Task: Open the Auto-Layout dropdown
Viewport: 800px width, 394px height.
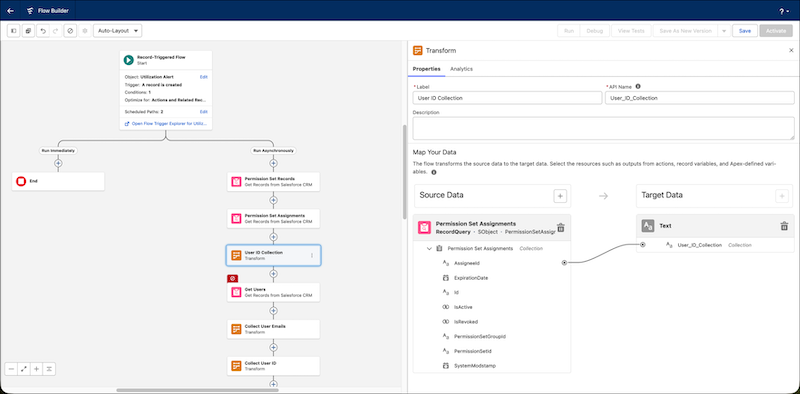Action: [118, 31]
